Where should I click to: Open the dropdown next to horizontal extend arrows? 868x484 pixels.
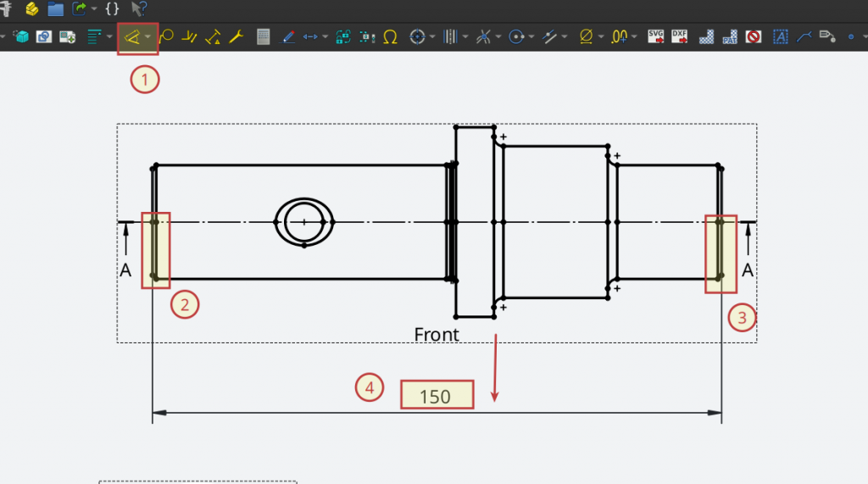click(325, 37)
